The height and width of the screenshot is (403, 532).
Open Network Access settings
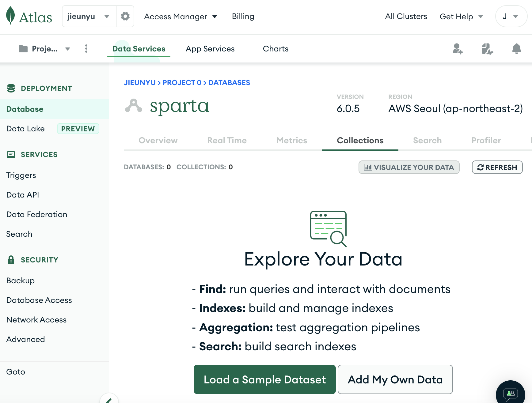[x=36, y=320]
